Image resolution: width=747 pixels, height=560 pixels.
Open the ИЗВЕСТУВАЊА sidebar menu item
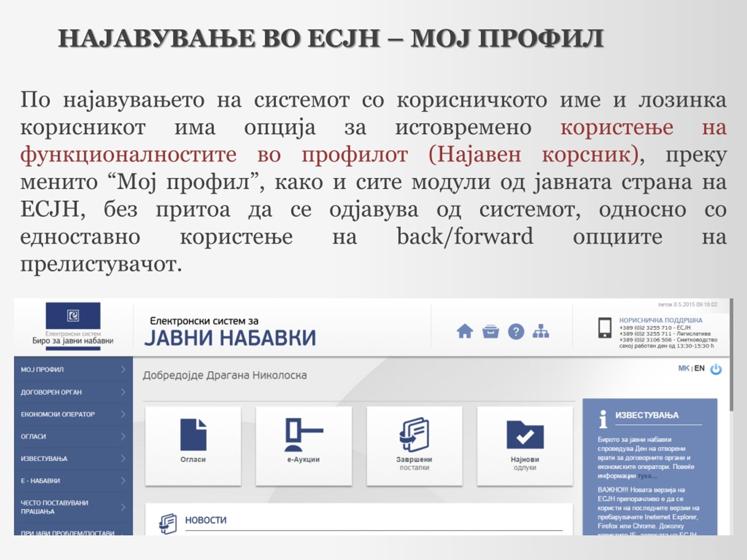[73, 459]
